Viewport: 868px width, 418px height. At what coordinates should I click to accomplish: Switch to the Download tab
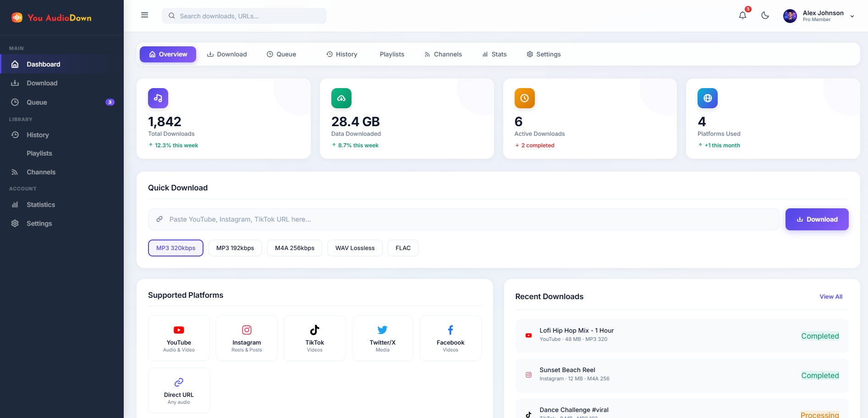[x=227, y=54]
